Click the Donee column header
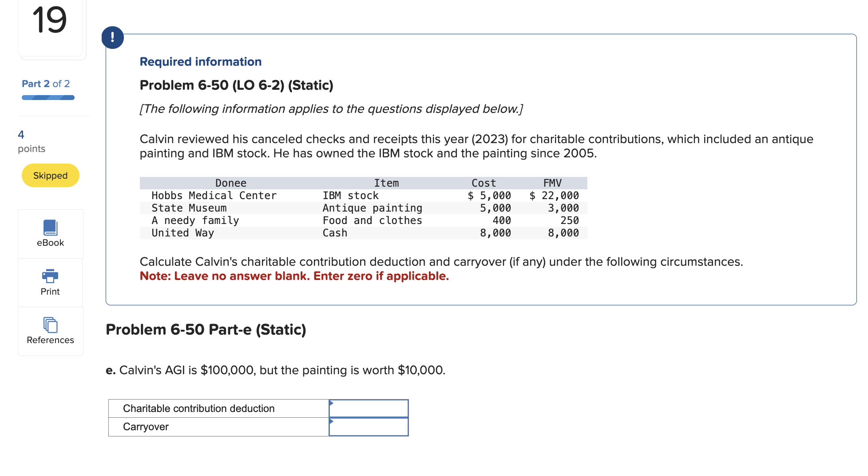 pyautogui.click(x=231, y=183)
